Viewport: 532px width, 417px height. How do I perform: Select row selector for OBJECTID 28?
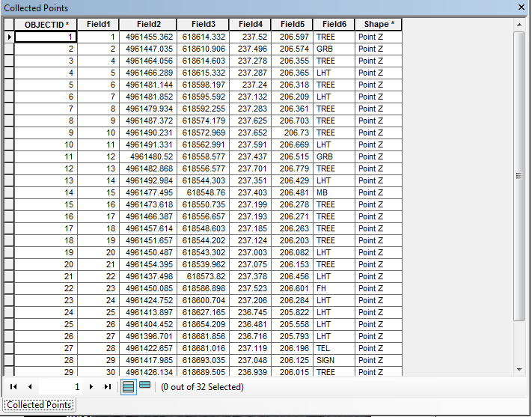pos(9,360)
